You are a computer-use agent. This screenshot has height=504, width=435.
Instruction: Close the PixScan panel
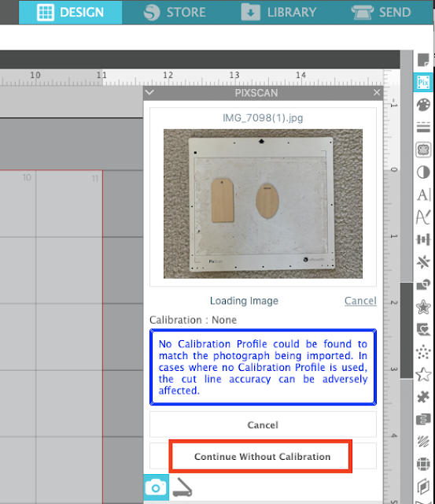pyautogui.click(x=377, y=93)
